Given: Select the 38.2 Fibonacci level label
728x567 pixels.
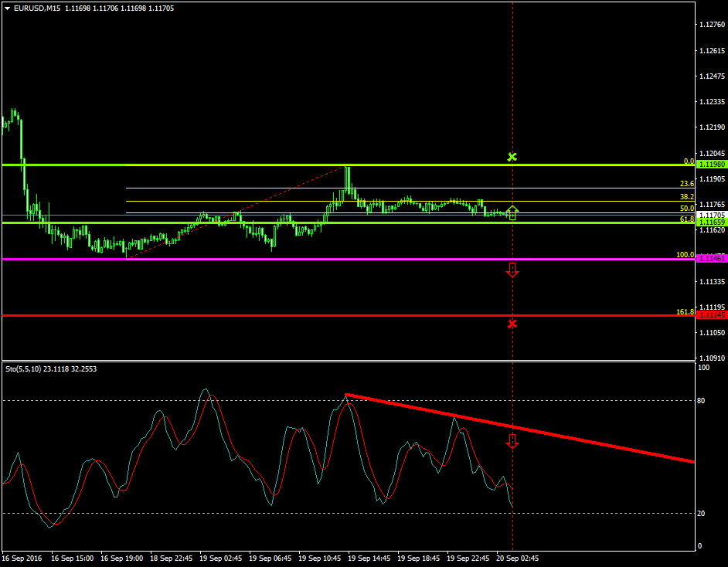Looking at the screenshot, I should pyautogui.click(x=686, y=197).
